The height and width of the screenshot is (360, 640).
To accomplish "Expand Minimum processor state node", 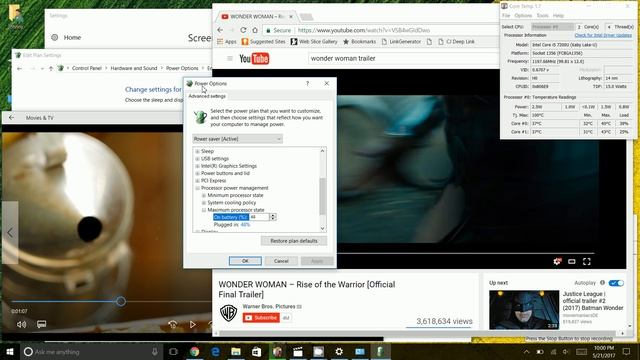I will (204, 196).
